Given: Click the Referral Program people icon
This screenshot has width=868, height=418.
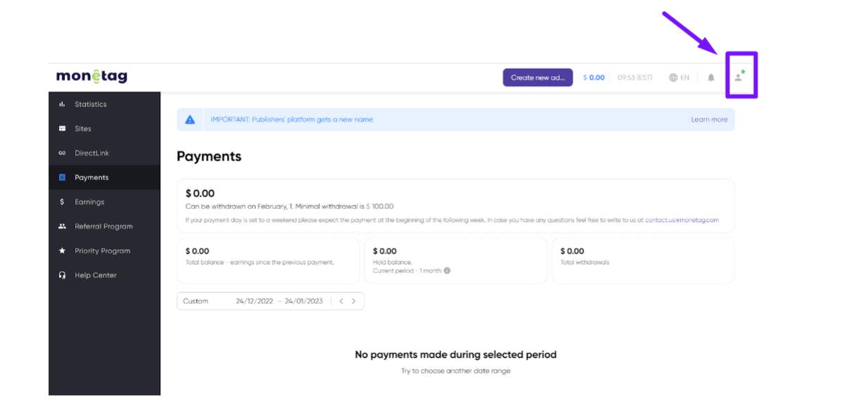Looking at the screenshot, I should (x=62, y=227).
